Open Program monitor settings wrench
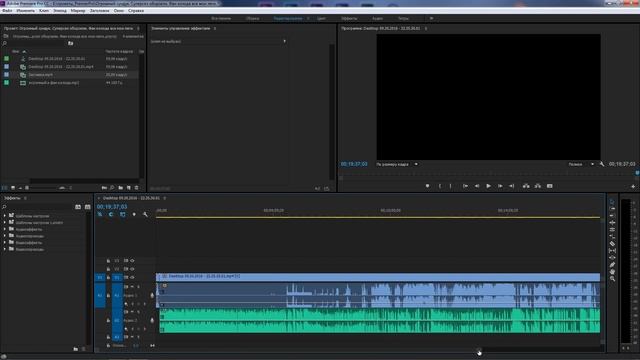Screen dimensions: 640x360 tap(602, 164)
